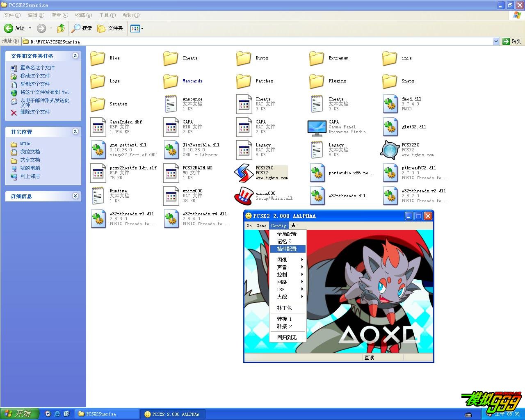Select 记忆卡 in Config menu
Screen dimensions: 525x420
(288, 242)
